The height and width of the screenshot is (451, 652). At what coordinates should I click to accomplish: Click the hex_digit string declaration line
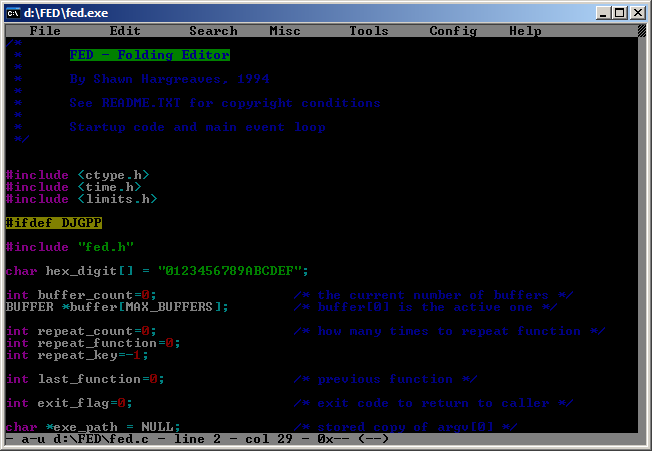pos(157,271)
